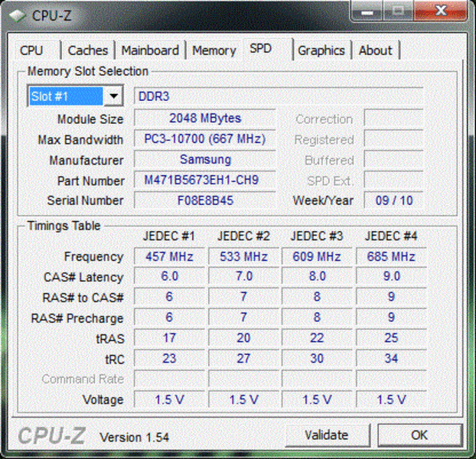Click the RAS# to CAS# row label

point(83,298)
